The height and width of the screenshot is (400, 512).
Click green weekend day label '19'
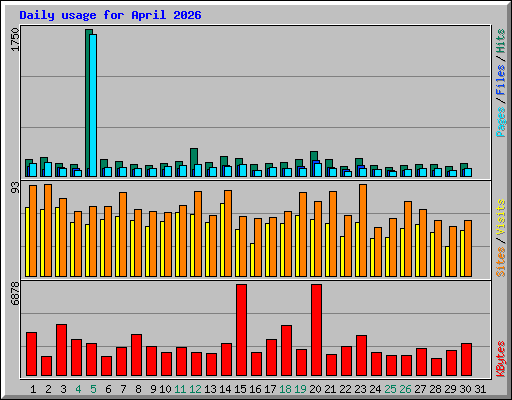pos(300,389)
